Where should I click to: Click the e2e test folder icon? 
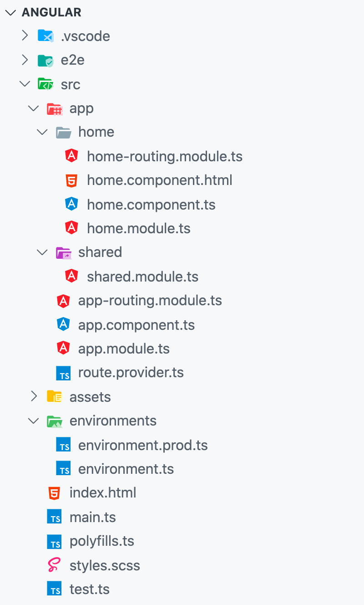point(45,60)
